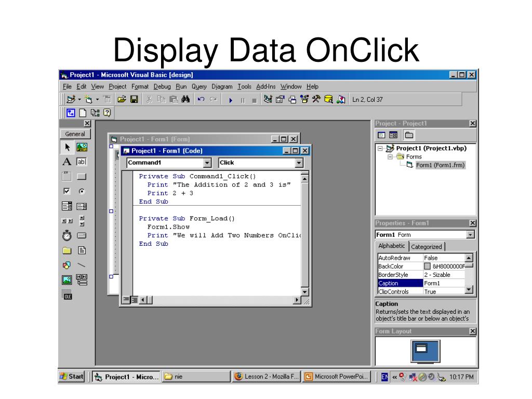This screenshot has width=532, height=399.
Task: Switch to Lesson 2 - Mozilla taskbar button
Action: pyautogui.click(x=267, y=377)
